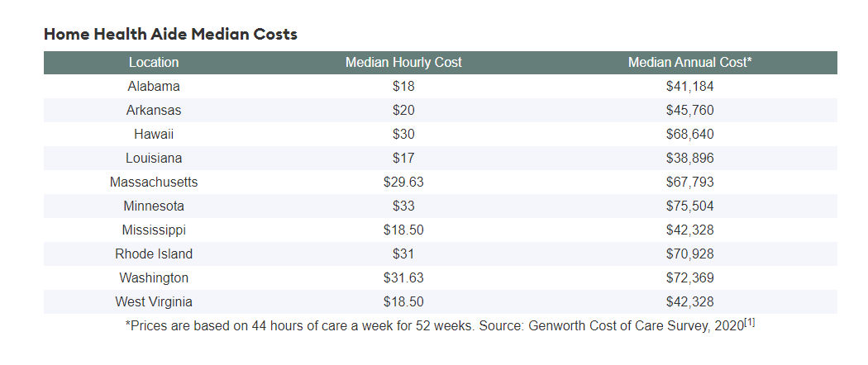Click Alabama's $41,184 annual cost
868x365 pixels.
tap(689, 86)
